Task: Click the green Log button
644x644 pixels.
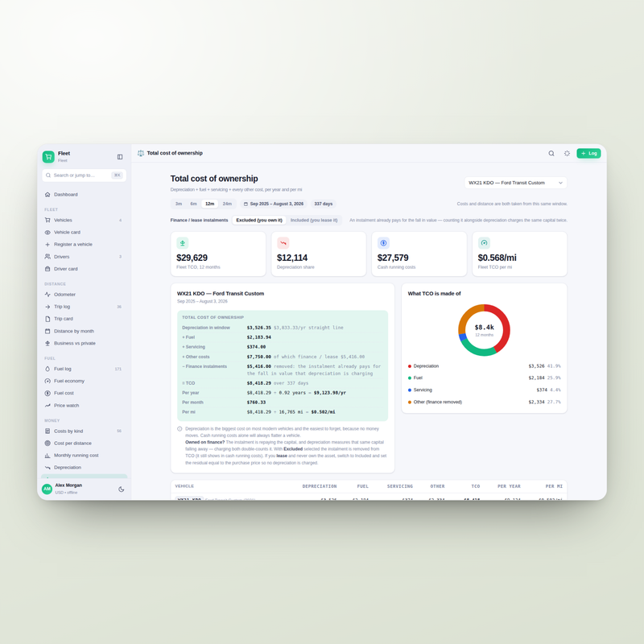Action: pyautogui.click(x=588, y=153)
